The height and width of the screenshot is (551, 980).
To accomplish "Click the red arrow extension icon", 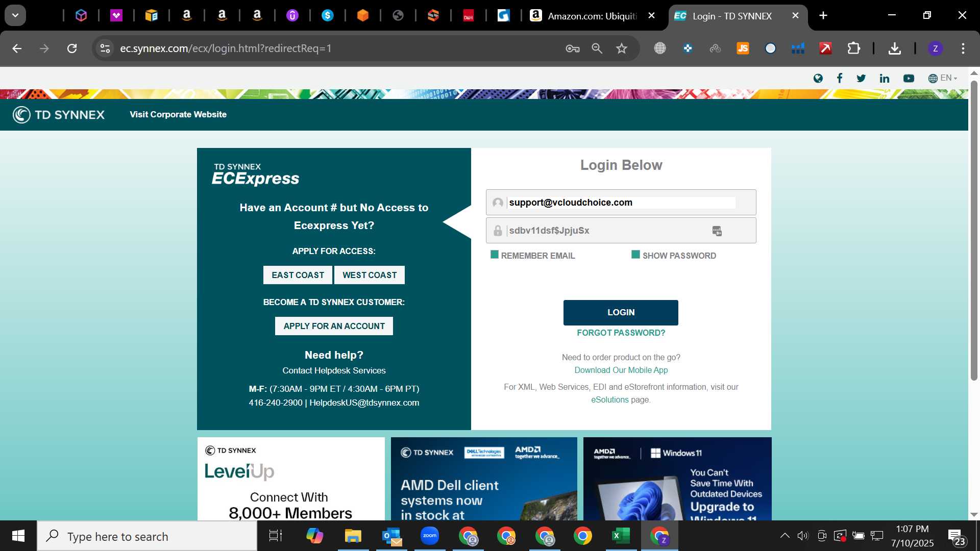I will point(826,48).
